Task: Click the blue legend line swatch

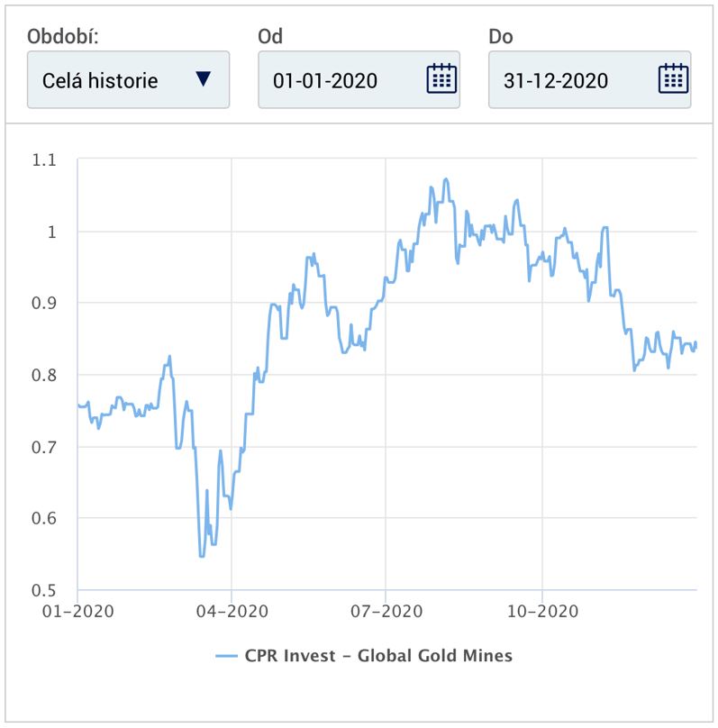Action: [226, 656]
